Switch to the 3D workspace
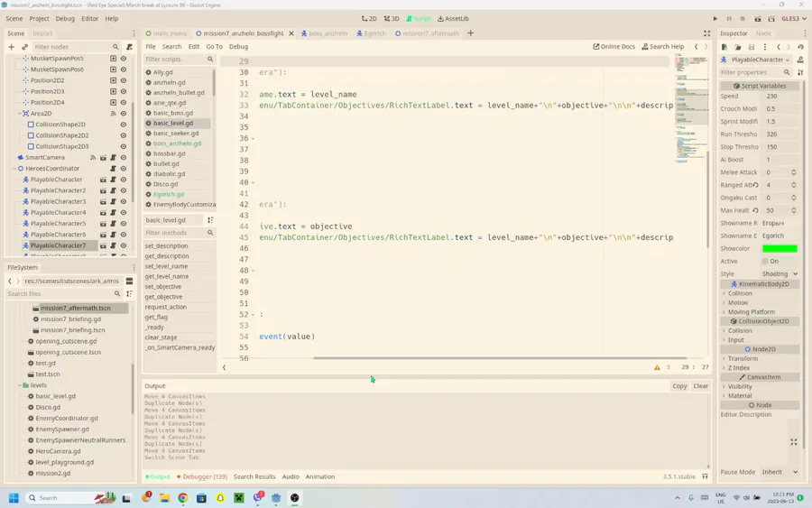Screen dimensions: 812x508 click(x=392, y=19)
